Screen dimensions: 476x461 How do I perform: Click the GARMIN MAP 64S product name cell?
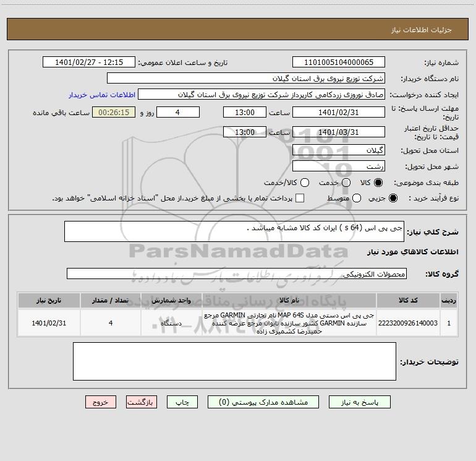tap(289, 323)
